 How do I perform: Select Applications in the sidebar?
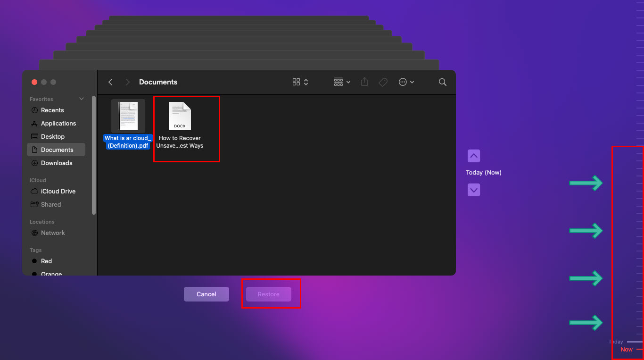point(58,123)
